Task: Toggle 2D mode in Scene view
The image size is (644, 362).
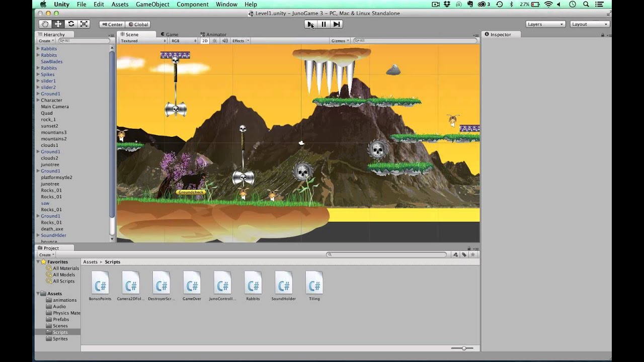Action: pos(205,41)
